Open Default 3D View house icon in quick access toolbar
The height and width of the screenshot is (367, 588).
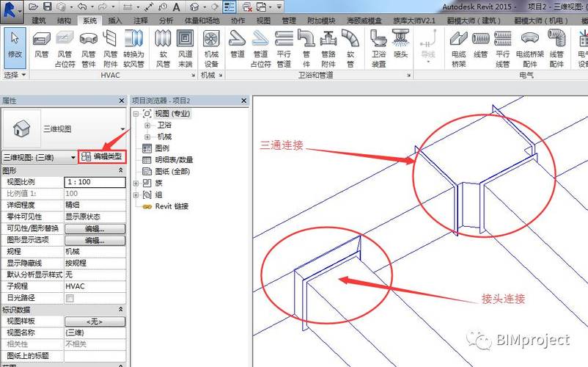194,7
